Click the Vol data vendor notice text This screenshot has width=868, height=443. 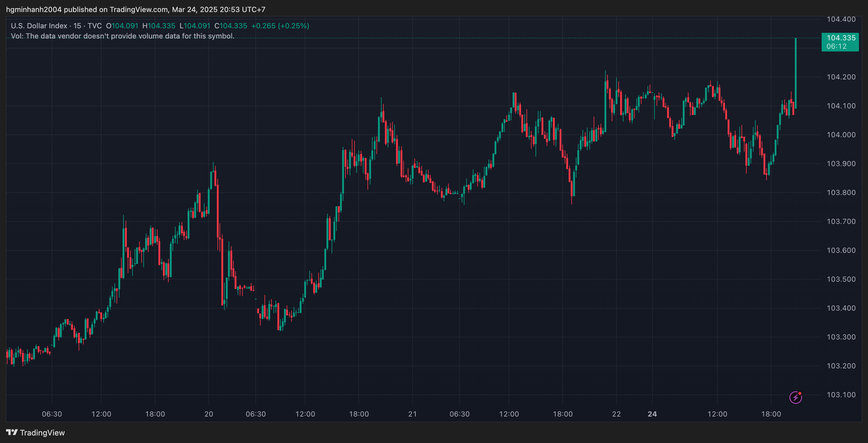tap(123, 36)
